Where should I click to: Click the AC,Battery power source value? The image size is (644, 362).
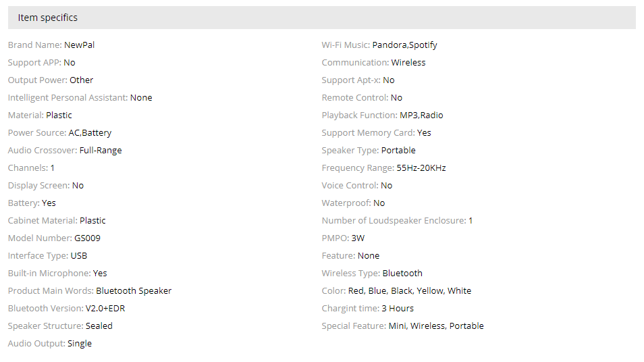coord(90,132)
